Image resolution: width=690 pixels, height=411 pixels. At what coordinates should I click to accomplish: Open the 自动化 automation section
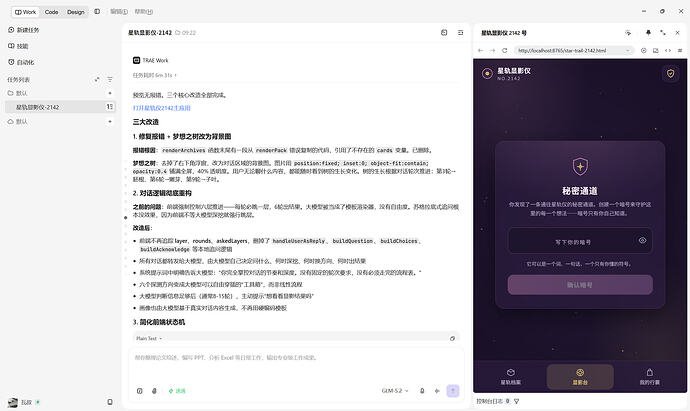[21, 62]
